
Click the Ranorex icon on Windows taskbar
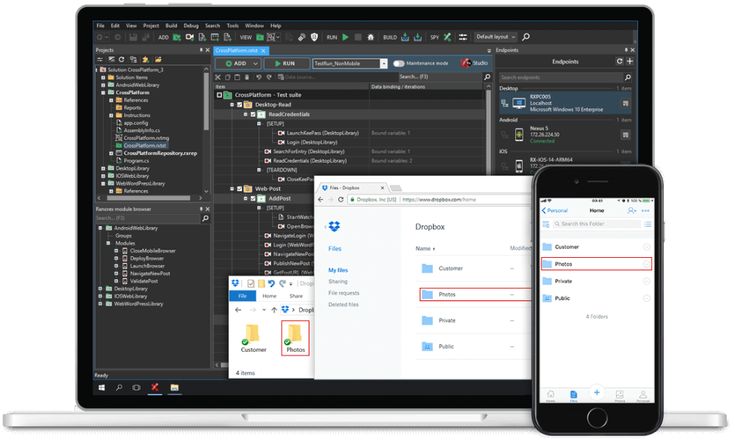coord(155,387)
